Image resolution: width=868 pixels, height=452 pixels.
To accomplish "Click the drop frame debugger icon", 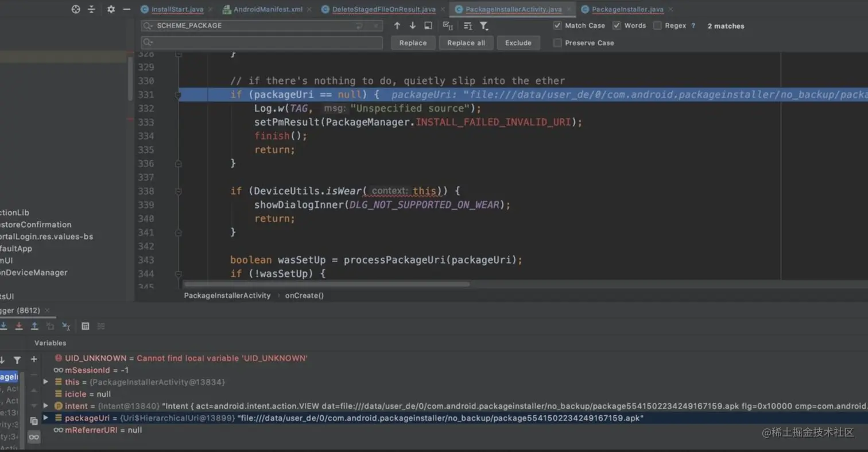I will pyautogui.click(x=50, y=326).
